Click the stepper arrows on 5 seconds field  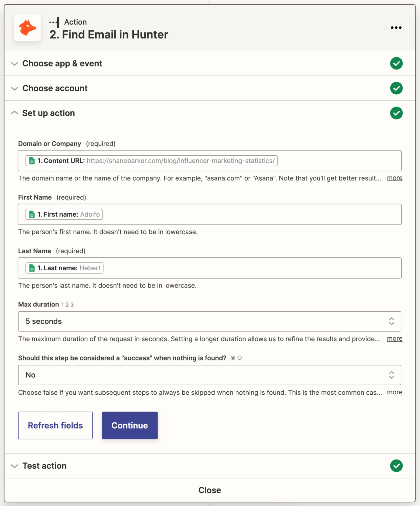[392, 321]
